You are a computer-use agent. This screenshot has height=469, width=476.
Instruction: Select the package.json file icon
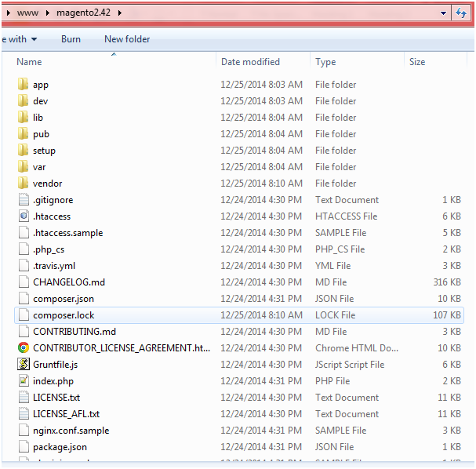coord(24,447)
